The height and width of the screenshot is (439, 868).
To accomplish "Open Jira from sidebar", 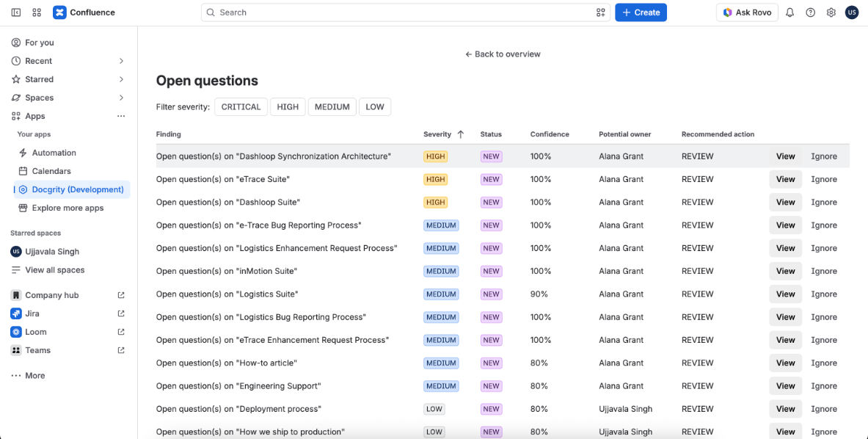I will pyautogui.click(x=32, y=313).
